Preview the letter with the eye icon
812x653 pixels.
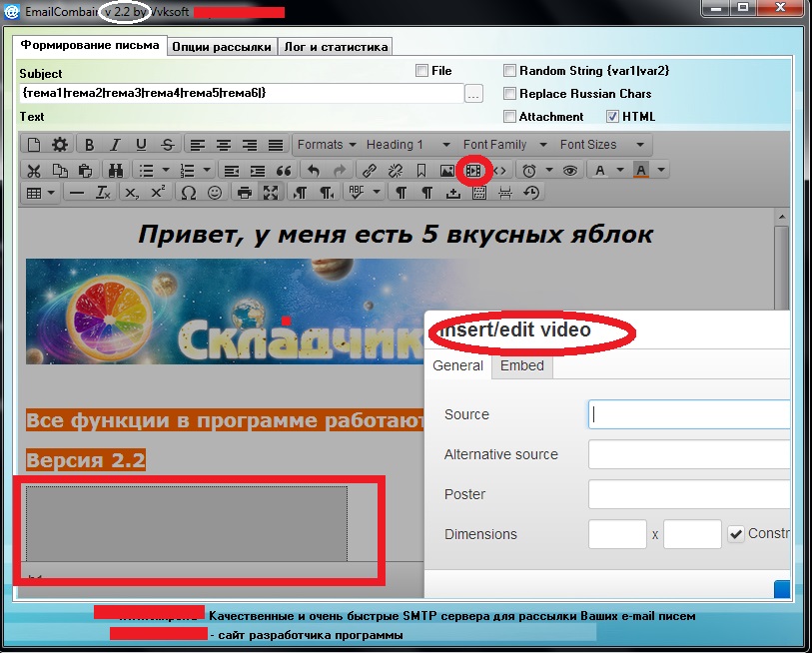click(x=570, y=170)
